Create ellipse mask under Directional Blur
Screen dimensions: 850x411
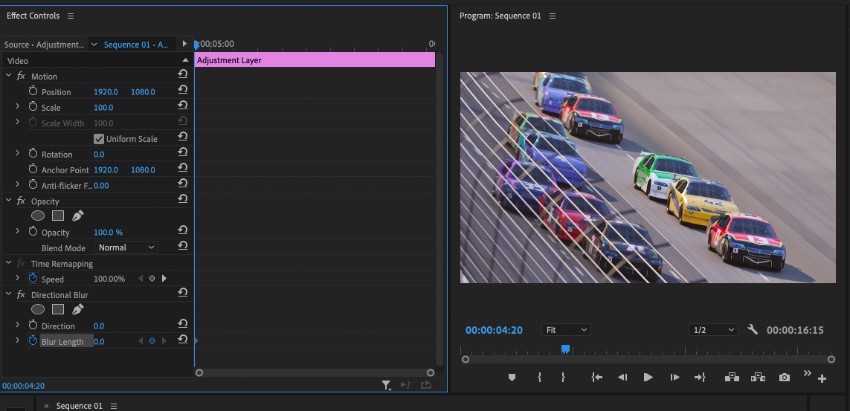point(38,310)
